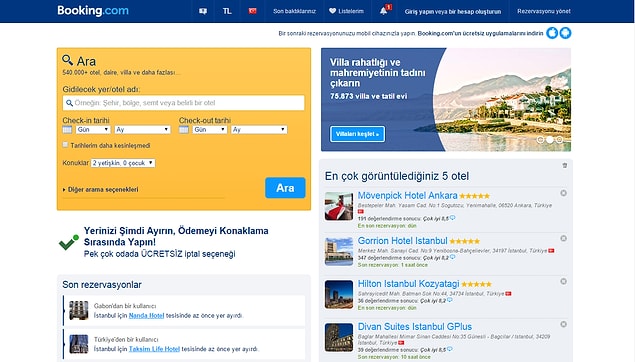Viewport: 635px width, 362px height.
Task: Click Hilton Kozyatagi review bubble icon
Action: [x=450, y=300]
